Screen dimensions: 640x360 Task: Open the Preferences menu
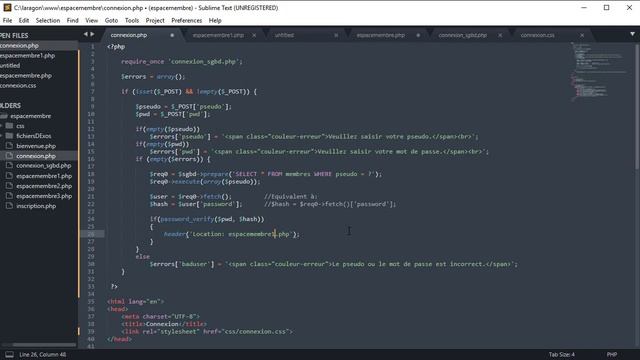[x=187, y=20]
